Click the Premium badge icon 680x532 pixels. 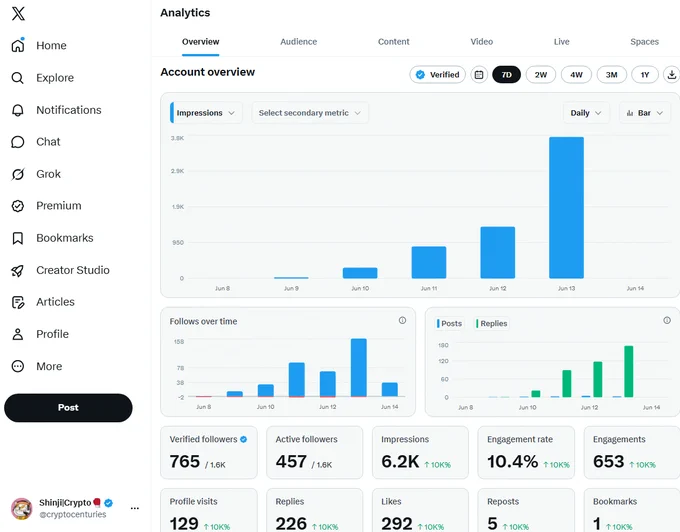coord(18,206)
